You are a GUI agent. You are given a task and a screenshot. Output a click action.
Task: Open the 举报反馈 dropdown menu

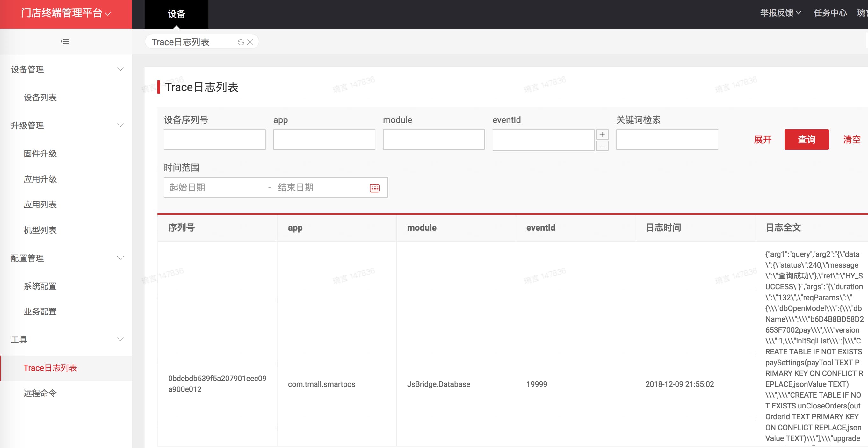(780, 13)
